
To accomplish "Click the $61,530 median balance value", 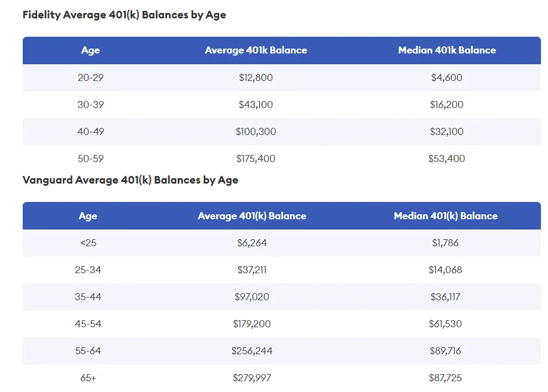I will click(x=445, y=324).
